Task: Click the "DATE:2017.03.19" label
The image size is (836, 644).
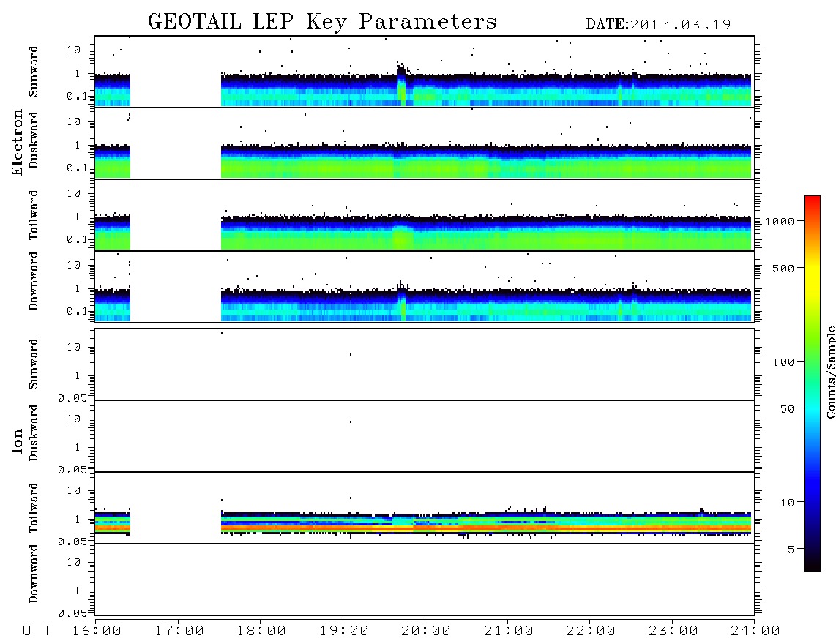Action: click(x=658, y=25)
